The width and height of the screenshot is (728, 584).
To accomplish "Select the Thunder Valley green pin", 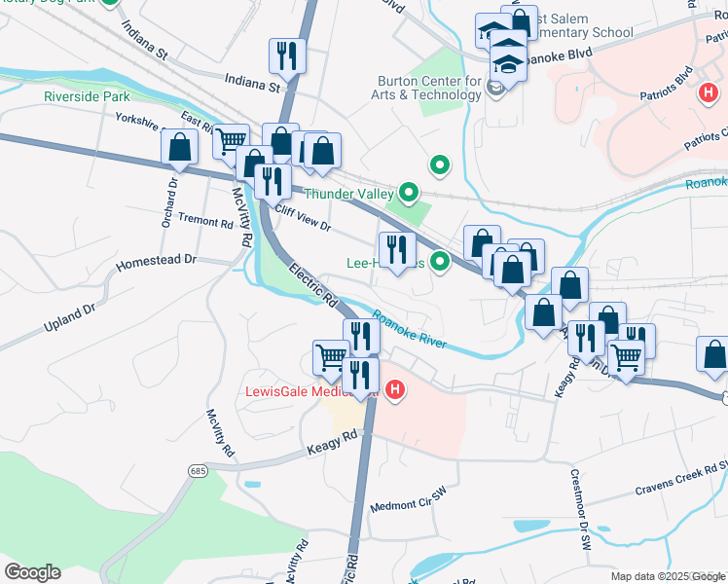I will [x=409, y=192].
